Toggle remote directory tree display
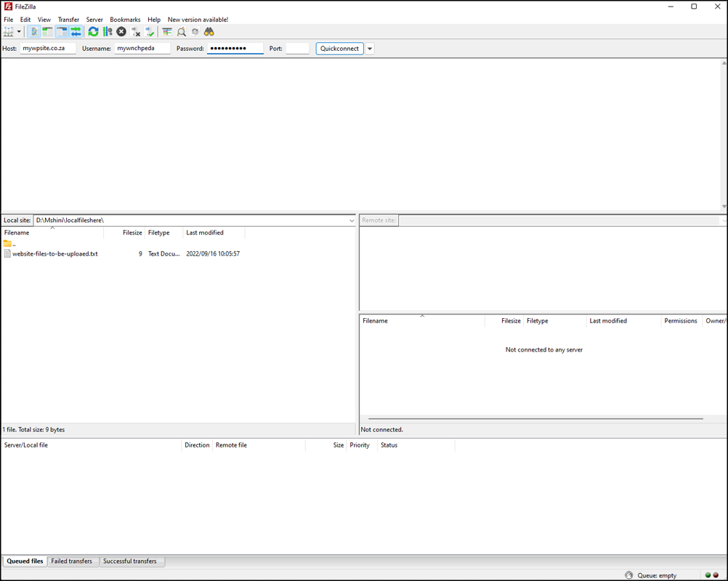 [62, 32]
